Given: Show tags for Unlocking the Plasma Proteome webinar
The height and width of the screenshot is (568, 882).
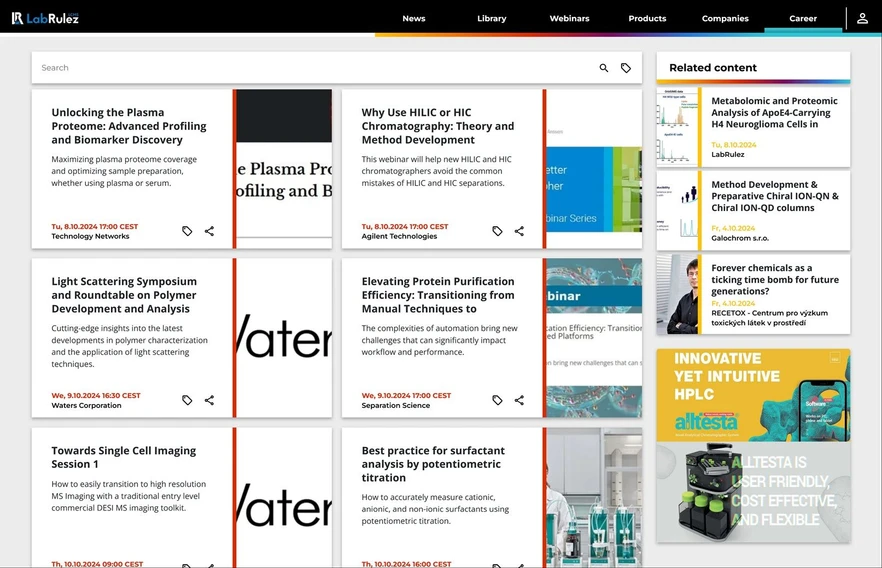Looking at the screenshot, I should pos(187,231).
